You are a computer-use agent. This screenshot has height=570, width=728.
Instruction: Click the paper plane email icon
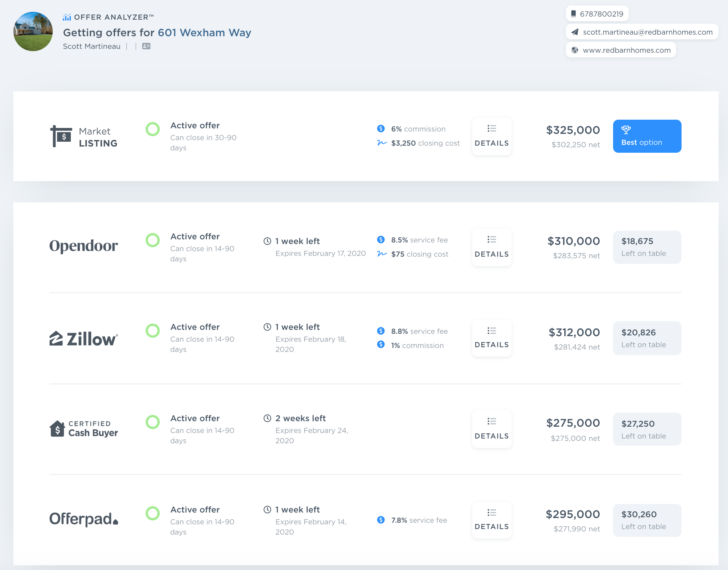coord(575,32)
